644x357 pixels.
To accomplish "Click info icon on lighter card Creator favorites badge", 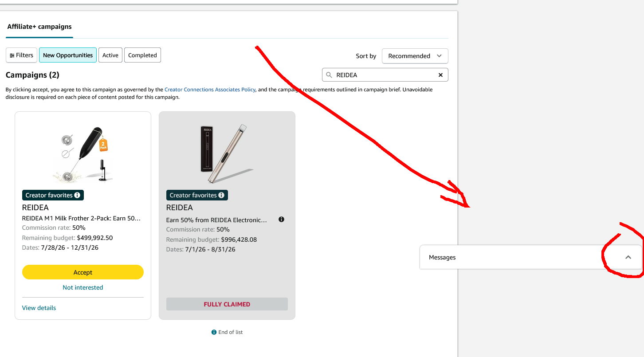I will click(221, 195).
